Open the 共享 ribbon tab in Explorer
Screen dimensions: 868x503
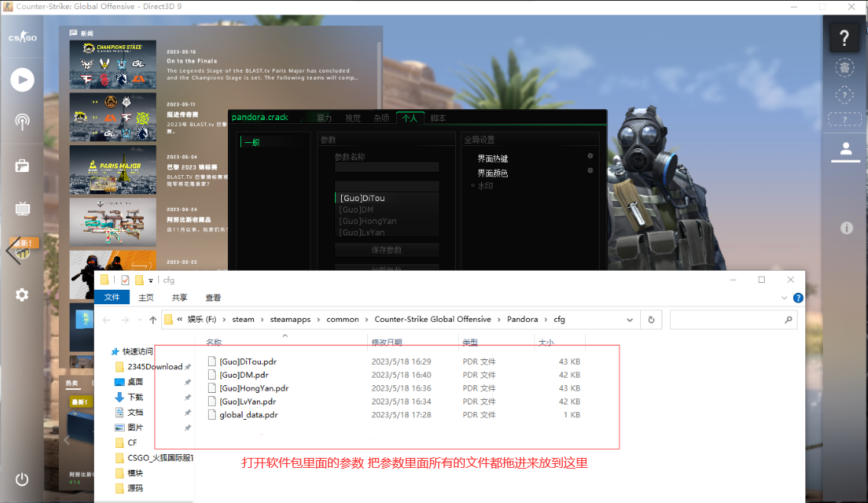click(180, 297)
